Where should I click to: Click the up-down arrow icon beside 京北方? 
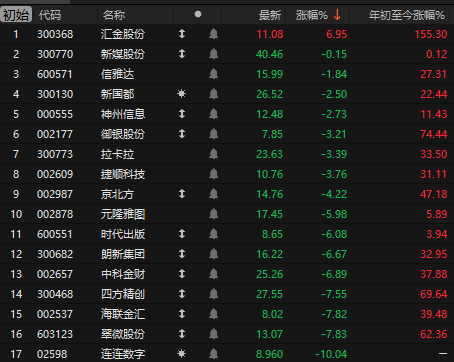tap(182, 194)
